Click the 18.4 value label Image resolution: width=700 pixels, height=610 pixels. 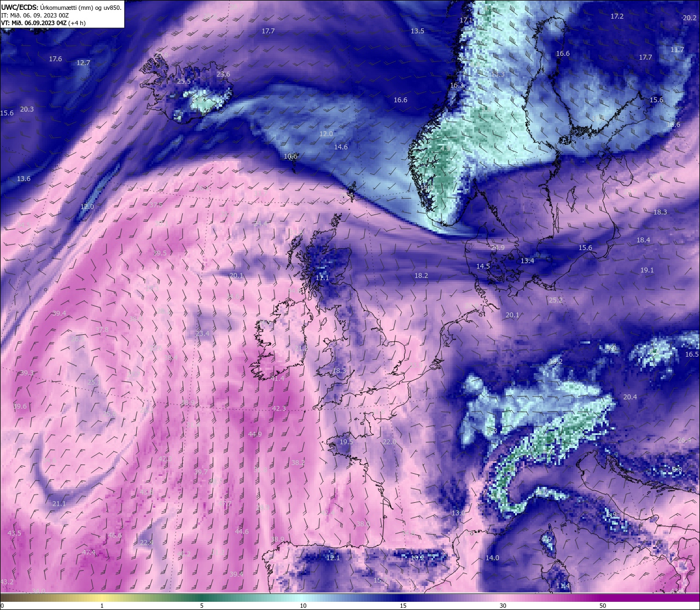[x=643, y=240]
